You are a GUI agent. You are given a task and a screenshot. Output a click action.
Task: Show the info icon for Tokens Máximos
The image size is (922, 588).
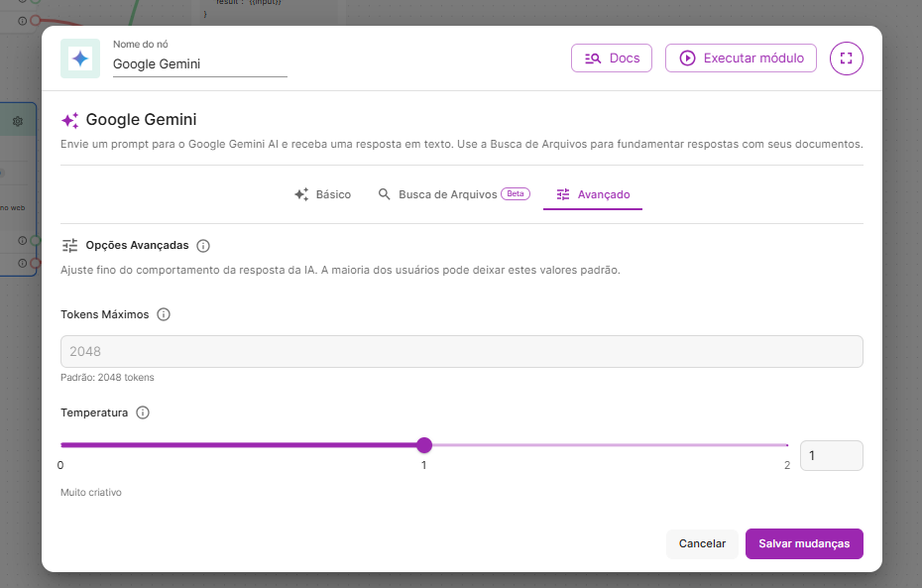[x=164, y=314]
